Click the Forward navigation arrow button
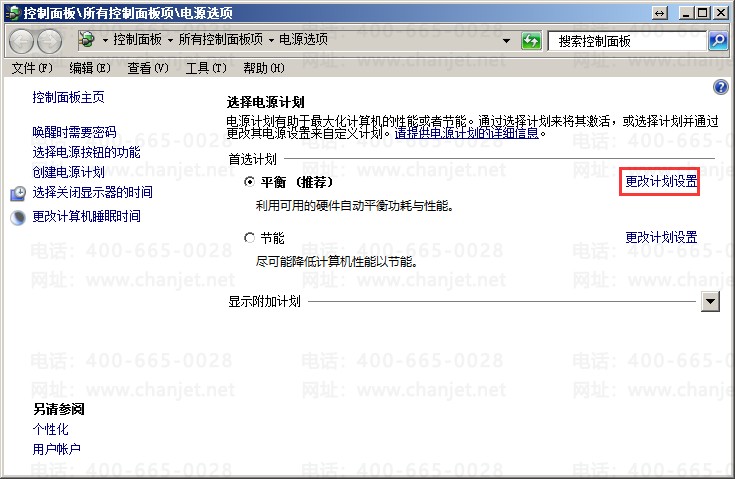The height and width of the screenshot is (479, 735). pos(49,41)
